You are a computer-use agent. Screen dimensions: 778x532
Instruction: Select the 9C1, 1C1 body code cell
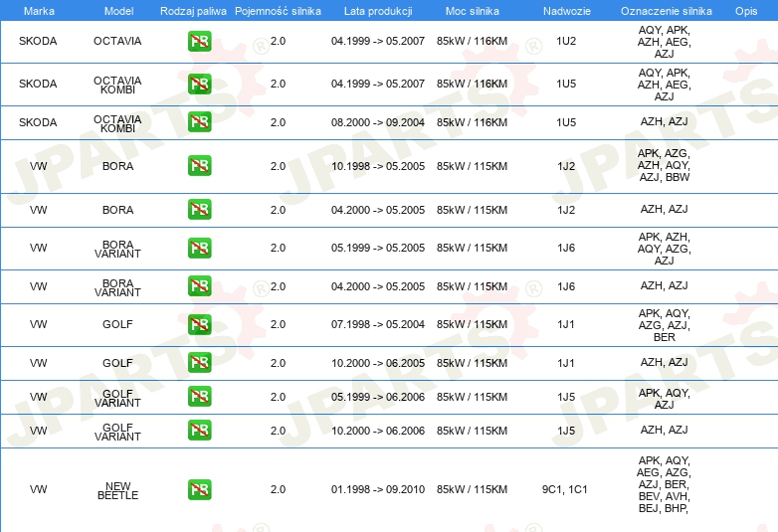click(565, 489)
